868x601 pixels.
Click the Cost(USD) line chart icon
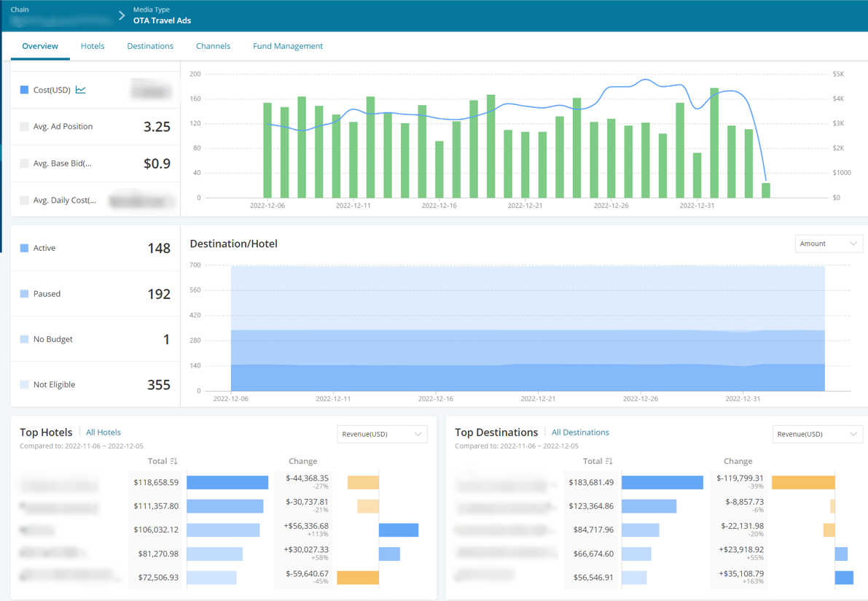pos(81,90)
